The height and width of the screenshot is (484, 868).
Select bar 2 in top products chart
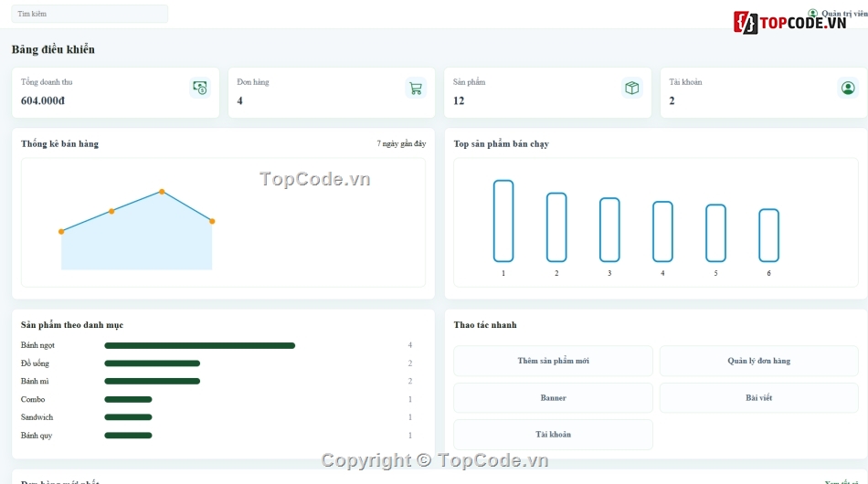point(556,227)
